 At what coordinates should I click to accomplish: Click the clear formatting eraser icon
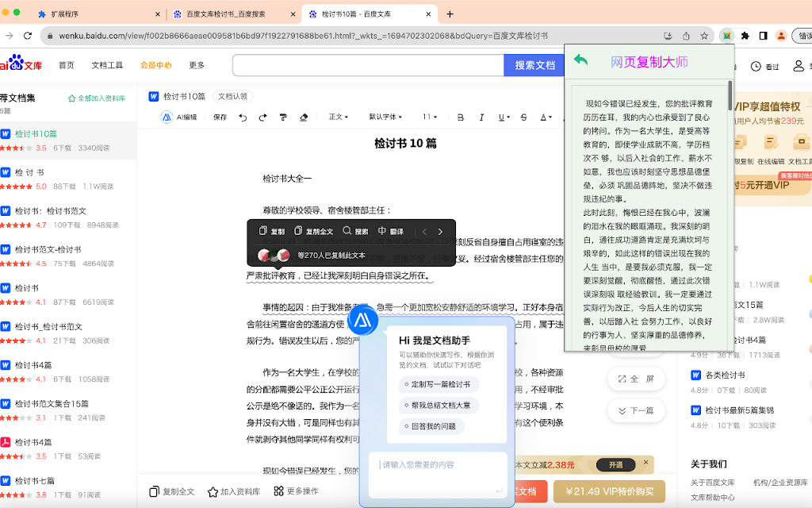(303, 117)
